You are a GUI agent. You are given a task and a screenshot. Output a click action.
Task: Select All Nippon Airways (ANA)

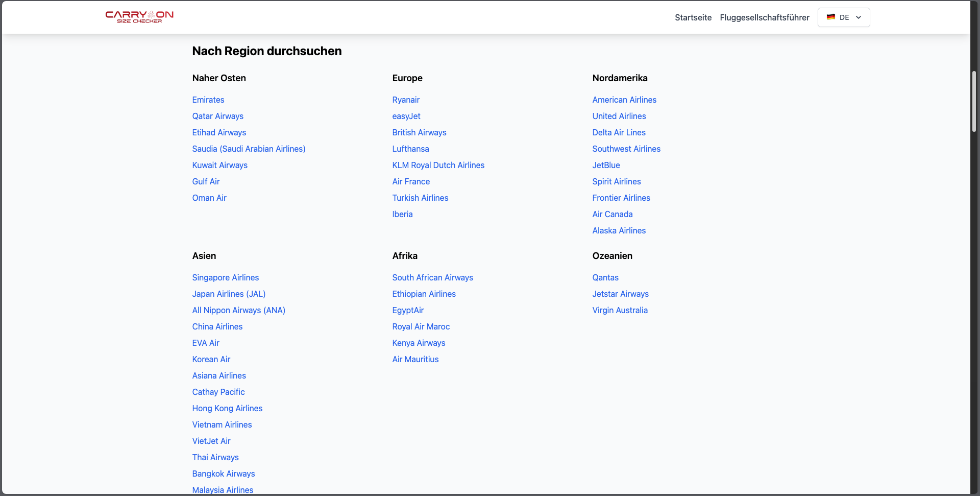(238, 310)
